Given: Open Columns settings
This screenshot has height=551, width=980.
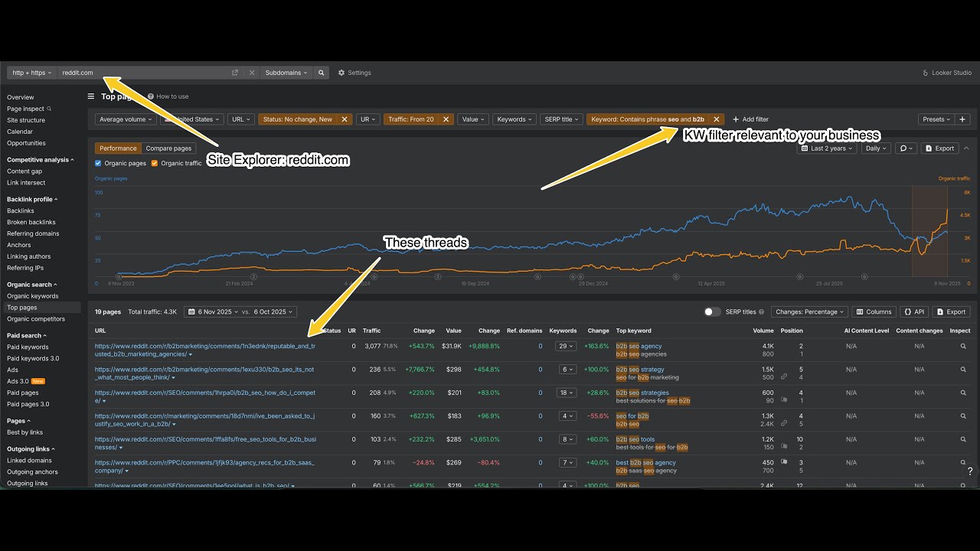Looking at the screenshot, I should (x=874, y=311).
